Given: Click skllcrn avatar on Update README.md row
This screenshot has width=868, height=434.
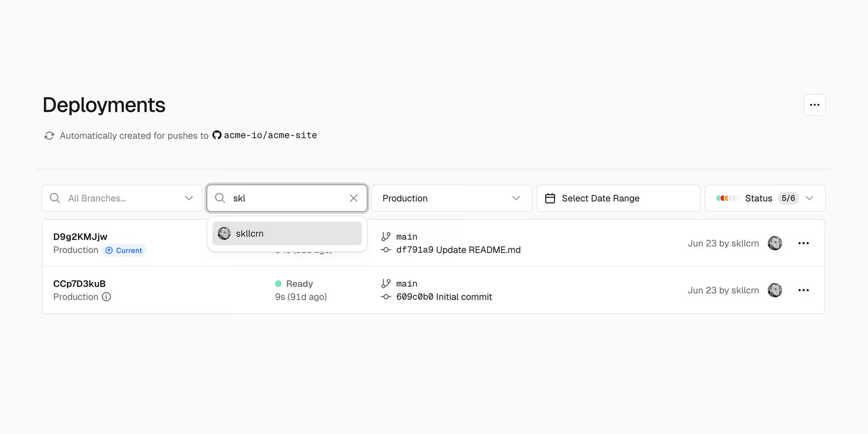Looking at the screenshot, I should pyautogui.click(x=774, y=243).
